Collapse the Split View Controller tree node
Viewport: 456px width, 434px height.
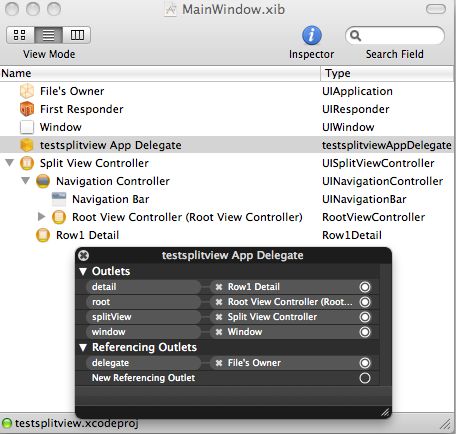(x=10, y=163)
